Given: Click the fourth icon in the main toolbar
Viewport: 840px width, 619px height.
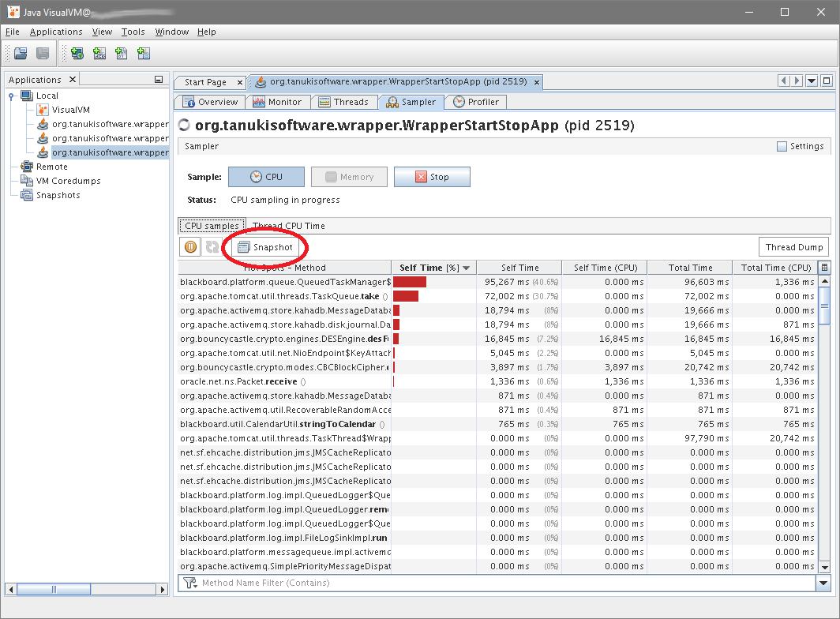Looking at the screenshot, I should (x=99, y=54).
